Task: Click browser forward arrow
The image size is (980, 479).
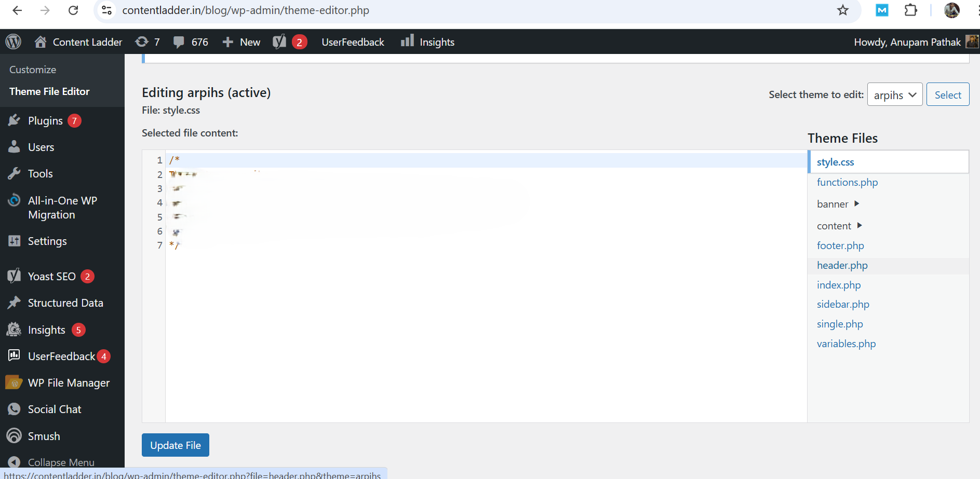Action: [x=45, y=10]
